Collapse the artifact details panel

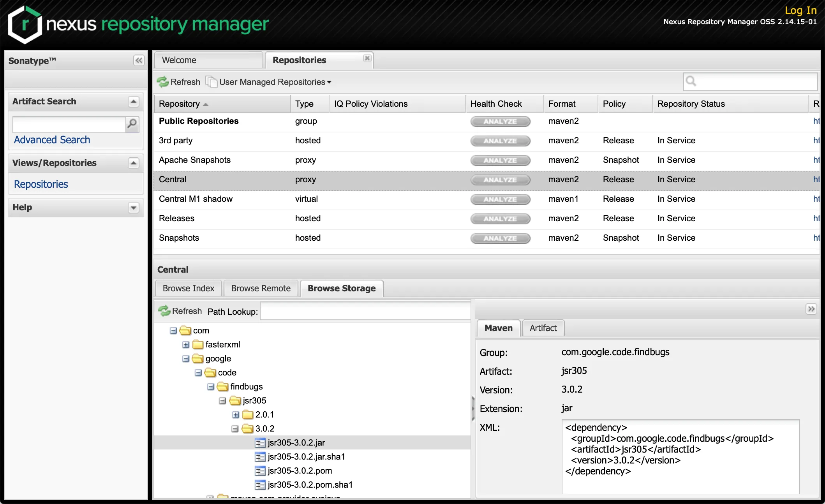click(x=811, y=309)
